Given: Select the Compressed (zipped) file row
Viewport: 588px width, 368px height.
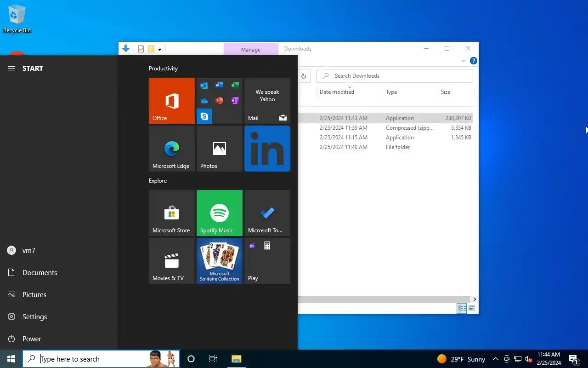Looking at the screenshot, I should 385,128.
